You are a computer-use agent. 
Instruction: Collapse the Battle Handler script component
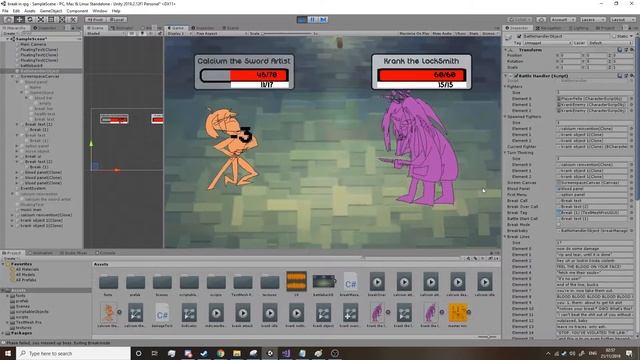click(x=506, y=76)
